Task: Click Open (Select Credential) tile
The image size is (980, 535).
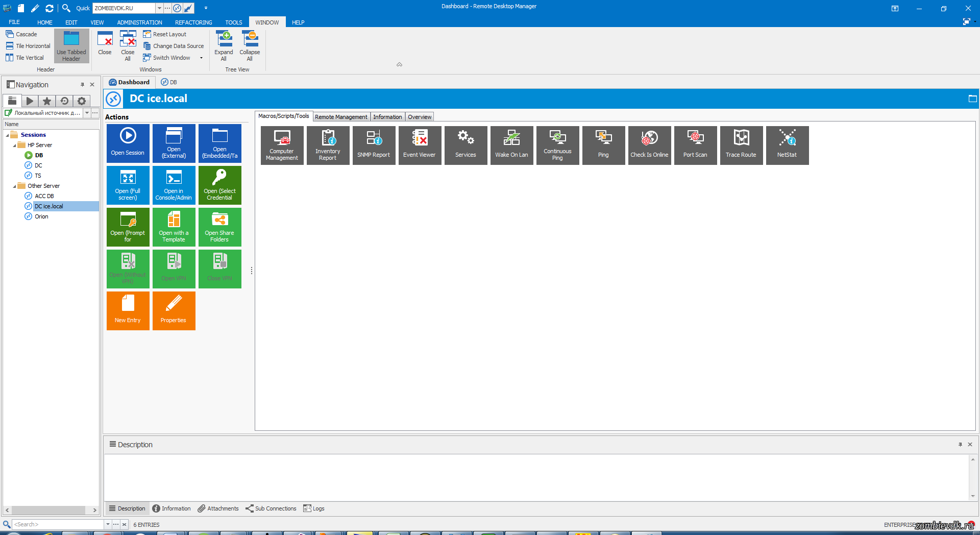Action: (x=220, y=185)
